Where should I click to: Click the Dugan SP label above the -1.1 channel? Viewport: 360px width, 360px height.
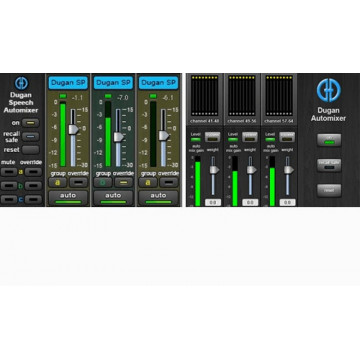point(68,83)
